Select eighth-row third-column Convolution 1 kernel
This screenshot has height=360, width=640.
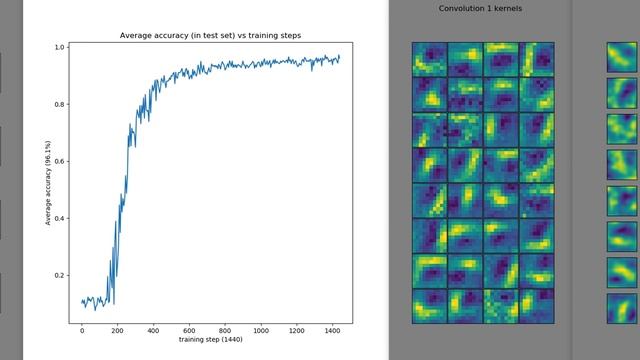pos(501,306)
